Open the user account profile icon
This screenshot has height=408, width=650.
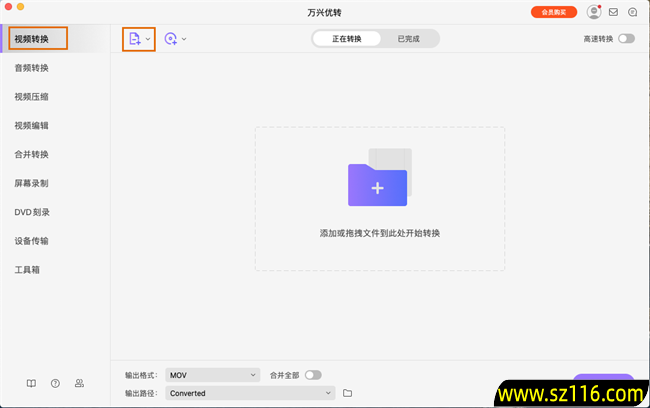pos(594,13)
